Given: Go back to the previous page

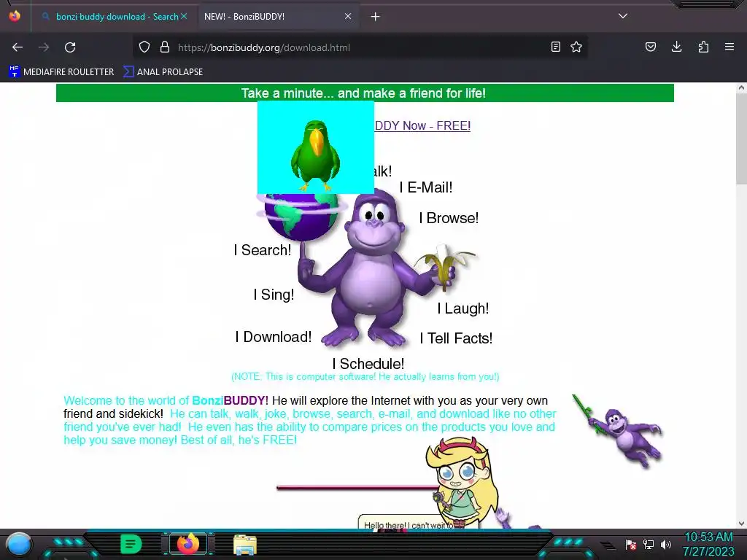Looking at the screenshot, I should [18, 47].
